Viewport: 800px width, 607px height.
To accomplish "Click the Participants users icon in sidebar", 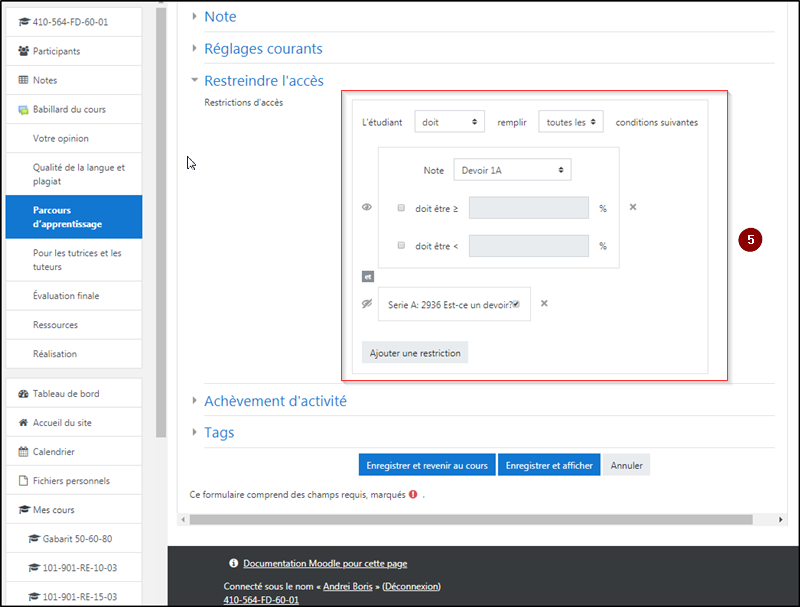I will (24, 51).
